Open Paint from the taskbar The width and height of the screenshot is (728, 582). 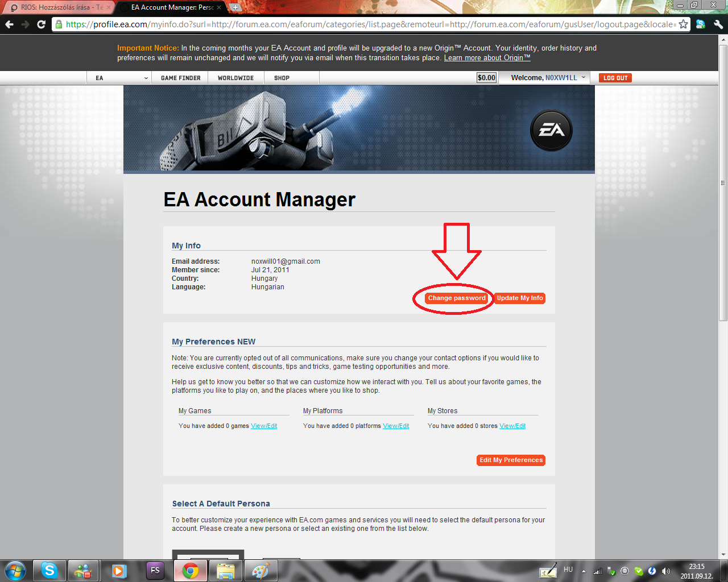point(260,570)
